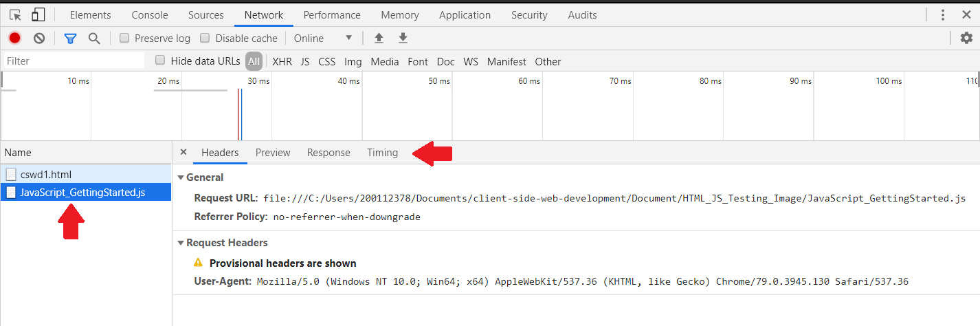980x326 pixels.
Task: Export HAR file download icon
Action: (403, 38)
